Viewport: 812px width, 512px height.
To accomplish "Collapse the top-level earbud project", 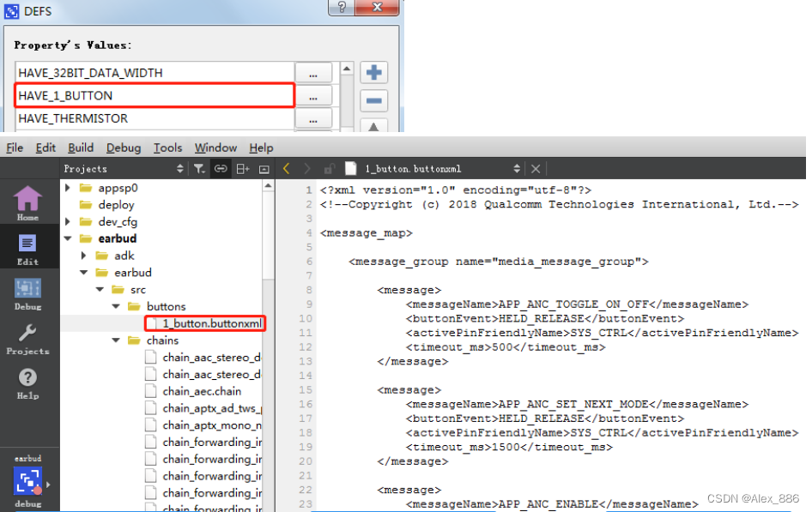I will pyautogui.click(x=68, y=239).
